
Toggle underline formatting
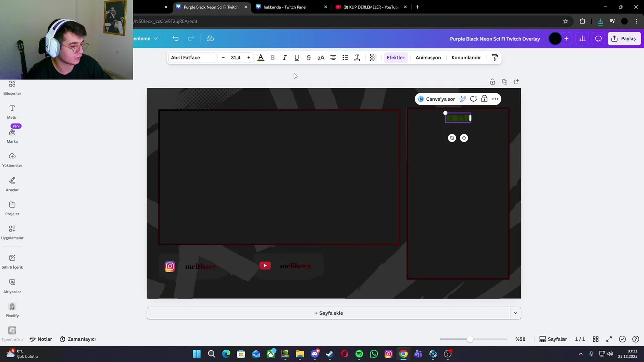[x=297, y=58]
